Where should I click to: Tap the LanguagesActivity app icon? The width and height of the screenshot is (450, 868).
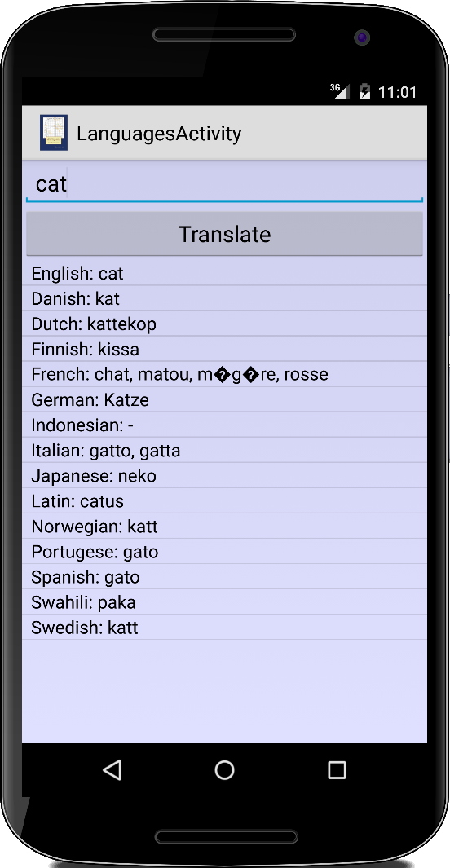(x=54, y=133)
